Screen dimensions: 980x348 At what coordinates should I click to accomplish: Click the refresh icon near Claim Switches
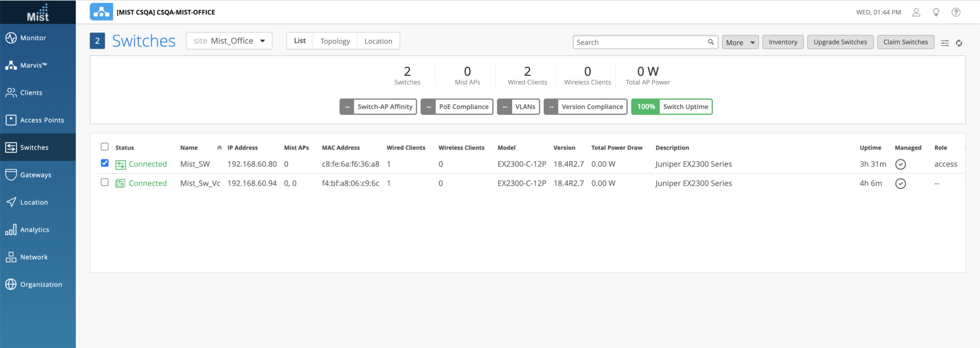pos(959,43)
